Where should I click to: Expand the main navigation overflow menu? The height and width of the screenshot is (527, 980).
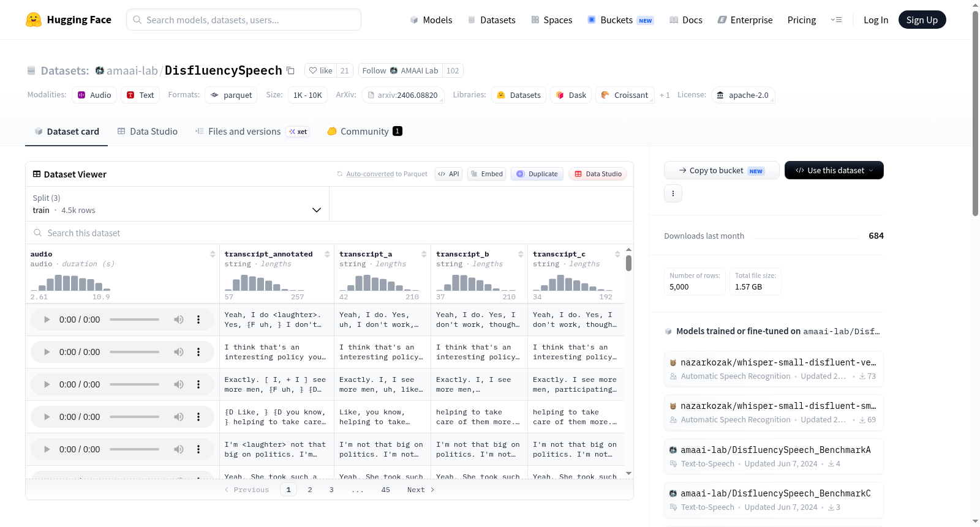836,20
